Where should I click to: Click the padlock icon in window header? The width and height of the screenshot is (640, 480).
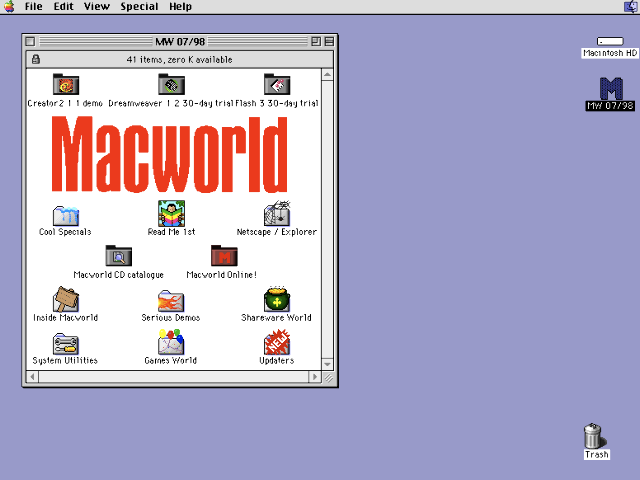click(x=36, y=59)
